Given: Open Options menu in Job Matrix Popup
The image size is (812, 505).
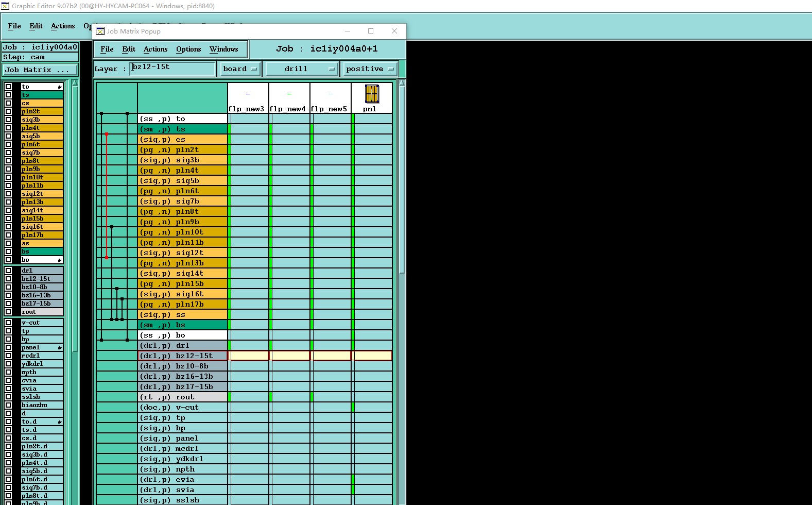Looking at the screenshot, I should [x=188, y=49].
